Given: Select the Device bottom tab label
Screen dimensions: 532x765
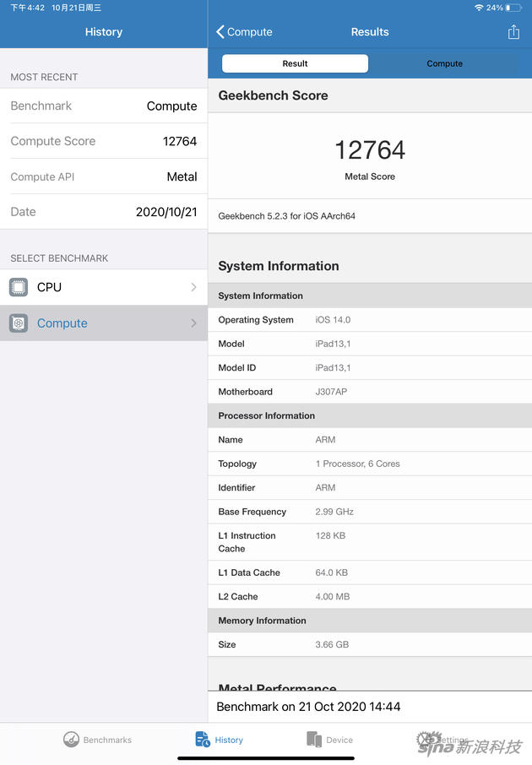Looking at the screenshot, I should pyautogui.click(x=339, y=741).
